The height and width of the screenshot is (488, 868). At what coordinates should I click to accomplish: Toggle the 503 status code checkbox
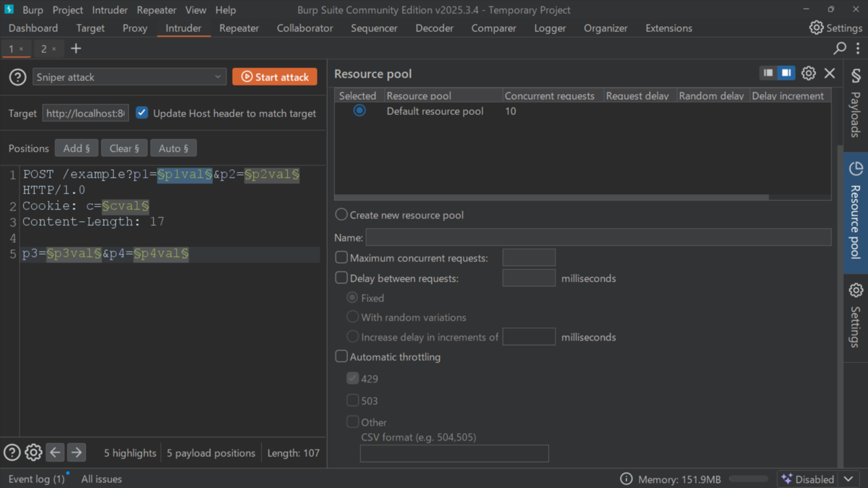coord(352,400)
